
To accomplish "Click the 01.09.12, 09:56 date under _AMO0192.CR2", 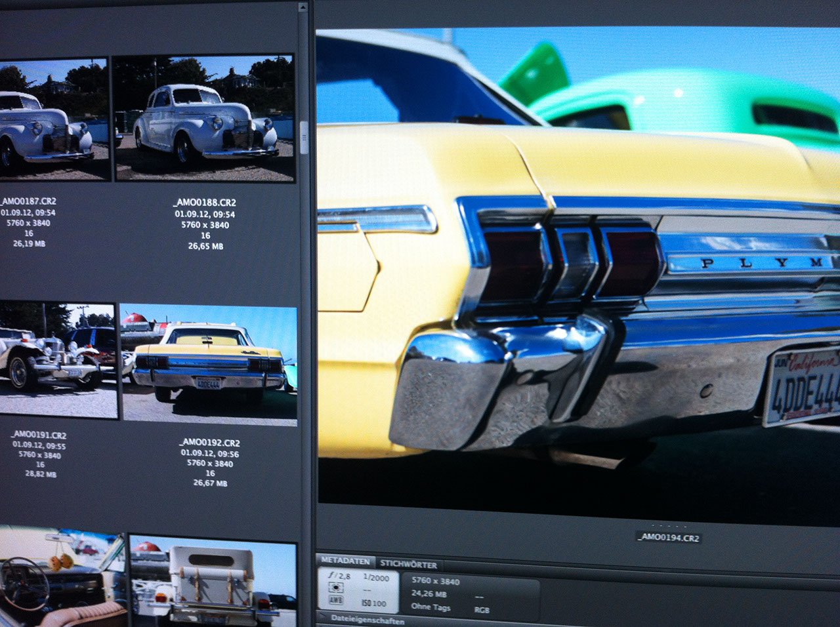I will pos(210,453).
